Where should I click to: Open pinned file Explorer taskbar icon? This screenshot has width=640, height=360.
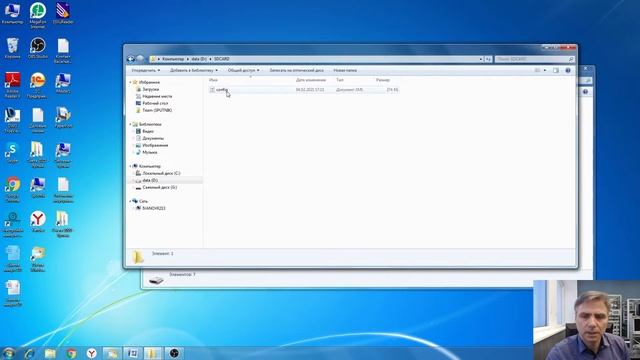pos(50,353)
